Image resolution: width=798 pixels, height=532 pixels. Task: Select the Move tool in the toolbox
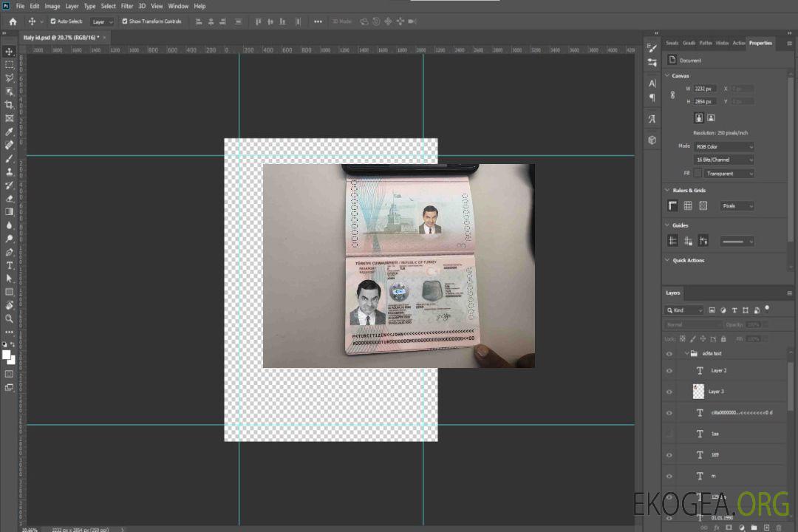[x=9, y=52]
